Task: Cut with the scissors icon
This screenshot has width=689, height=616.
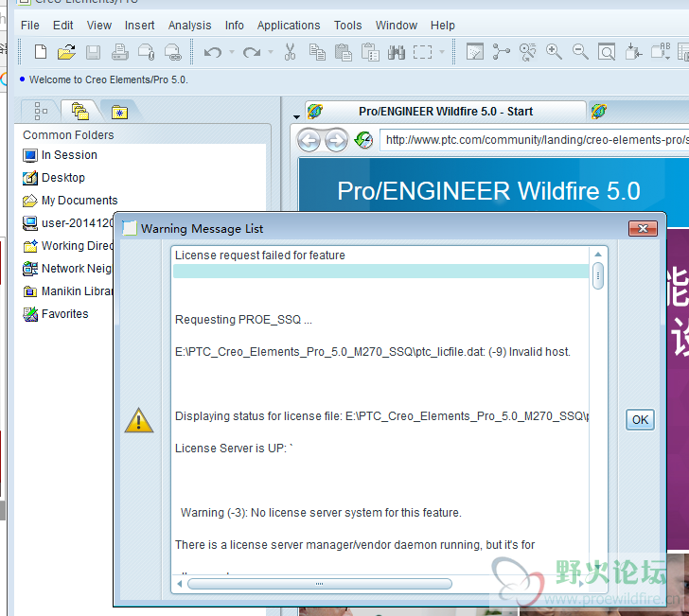Action: click(290, 52)
